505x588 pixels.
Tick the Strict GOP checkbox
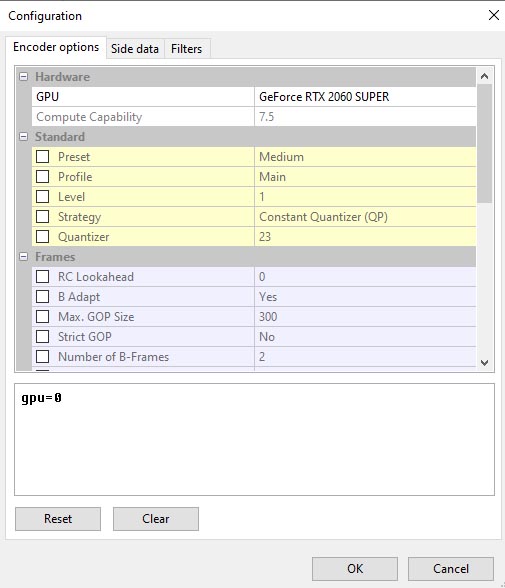(x=42, y=336)
